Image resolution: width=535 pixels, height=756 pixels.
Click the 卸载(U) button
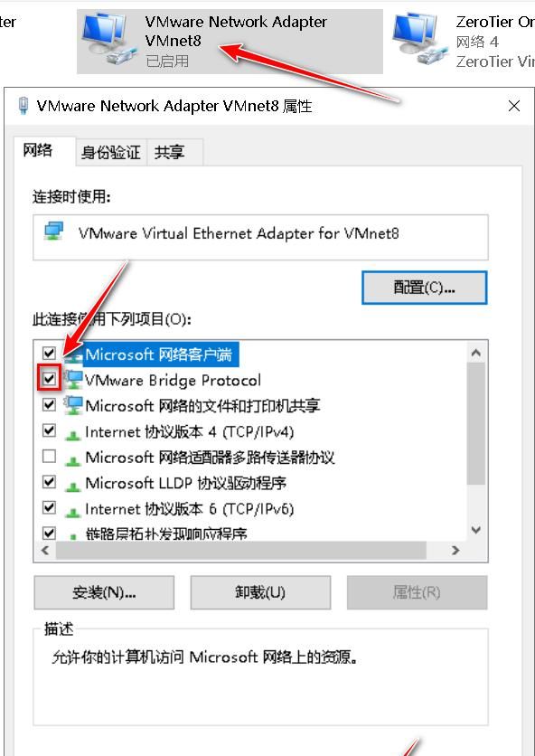tap(261, 592)
